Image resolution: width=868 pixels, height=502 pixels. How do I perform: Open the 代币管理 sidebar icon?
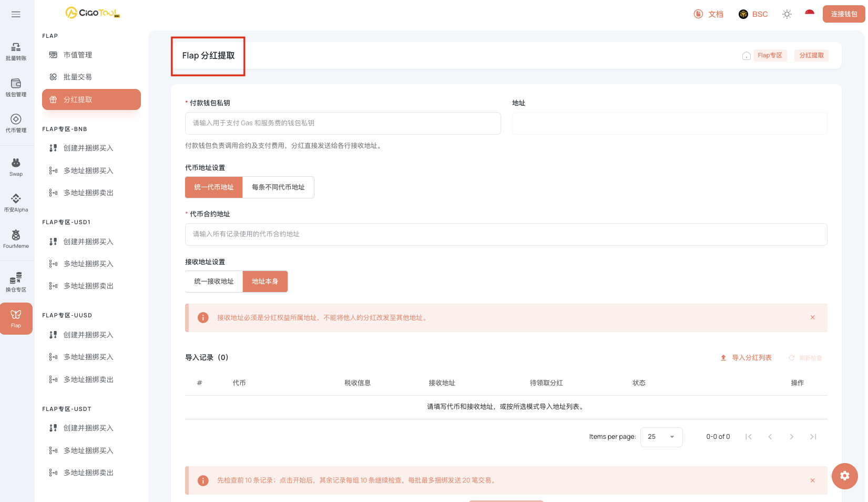(16, 124)
